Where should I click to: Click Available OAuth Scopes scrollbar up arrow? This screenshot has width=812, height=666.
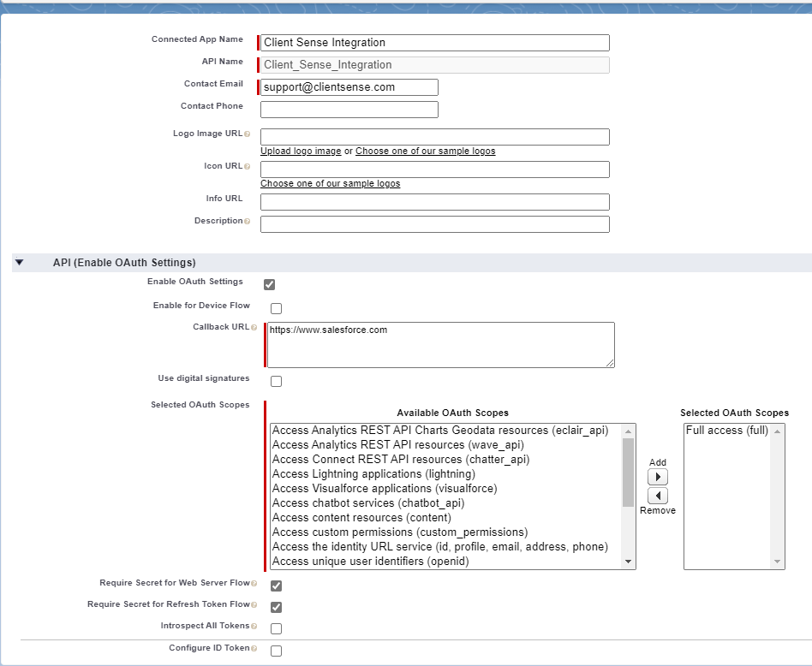click(628, 431)
